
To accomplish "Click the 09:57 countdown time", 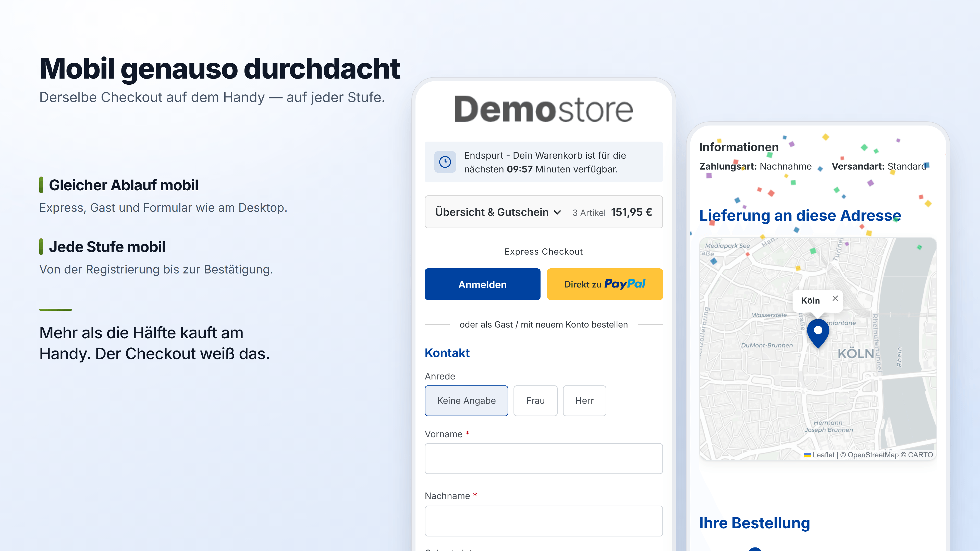I will click(520, 169).
